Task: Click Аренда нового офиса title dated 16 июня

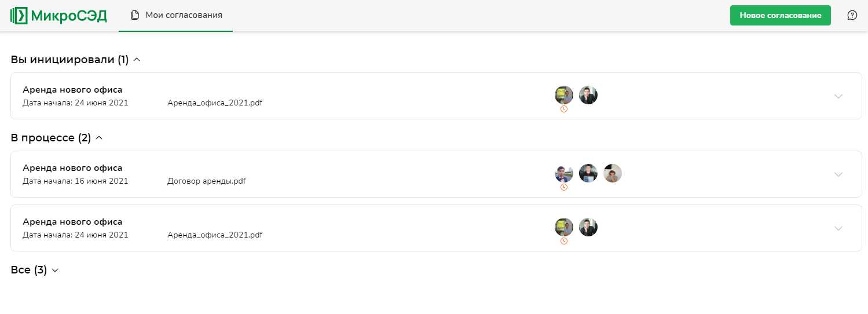Action: click(72, 168)
